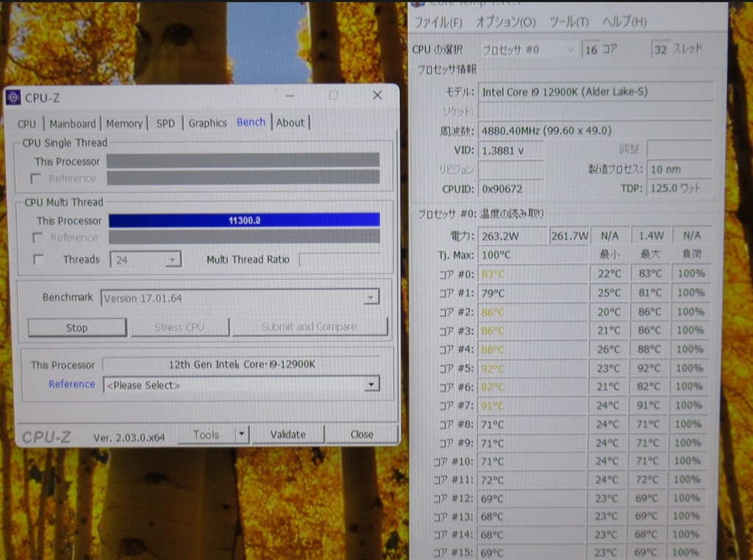The image size is (753, 560).
Task: Click 12th Gen Intel Core i9-12900K processor name
Action: [241, 365]
